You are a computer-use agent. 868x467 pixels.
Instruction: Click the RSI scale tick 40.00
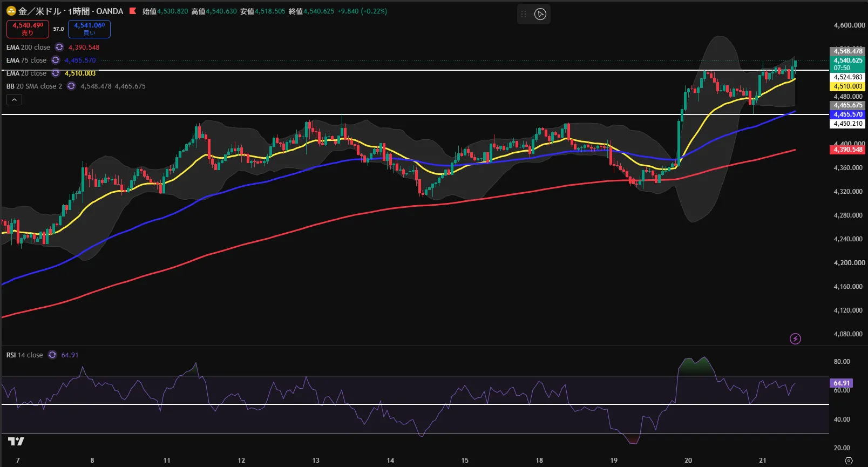(842, 419)
